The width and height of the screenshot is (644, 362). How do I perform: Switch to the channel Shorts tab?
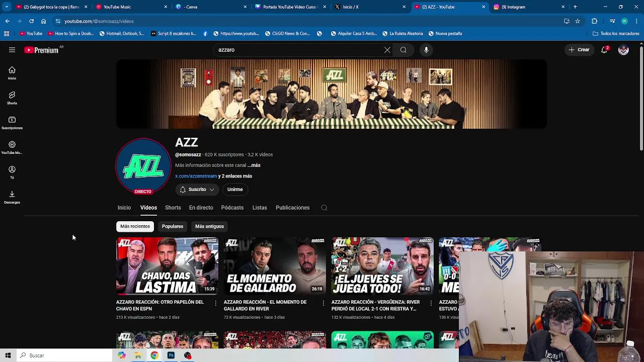click(173, 208)
